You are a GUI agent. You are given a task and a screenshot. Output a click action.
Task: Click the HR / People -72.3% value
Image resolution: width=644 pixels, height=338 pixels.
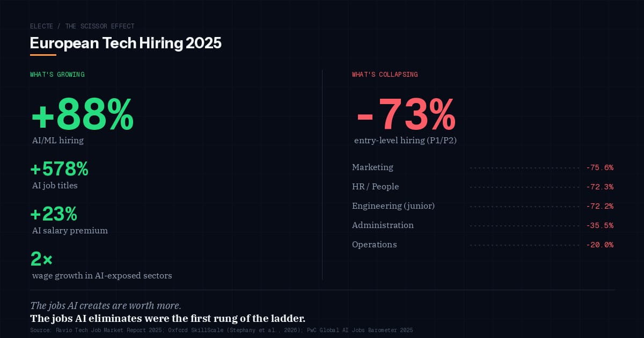[600, 187]
